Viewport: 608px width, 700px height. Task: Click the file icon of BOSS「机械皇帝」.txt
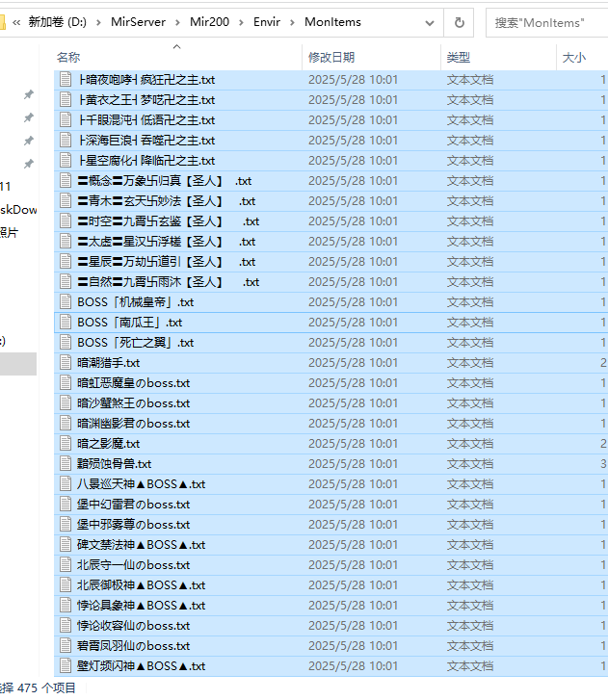coord(66,301)
